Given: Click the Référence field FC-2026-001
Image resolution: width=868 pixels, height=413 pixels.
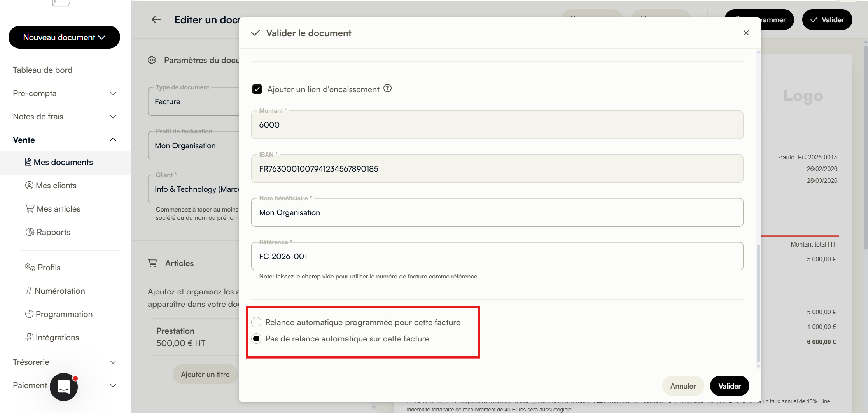Looking at the screenshot, I should pyautogui.click(x=497, y=256).
